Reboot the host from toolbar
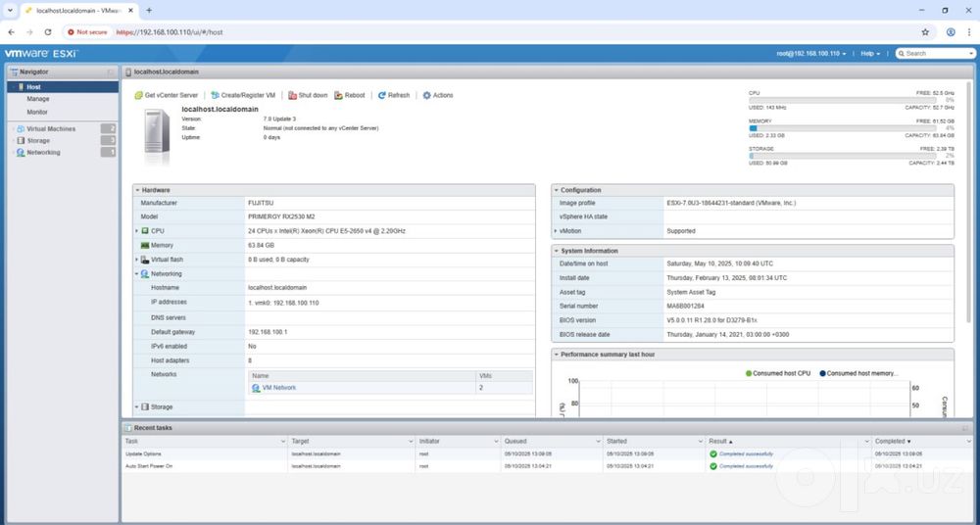The height and width of the screenshot is (525, 980). 350,96
